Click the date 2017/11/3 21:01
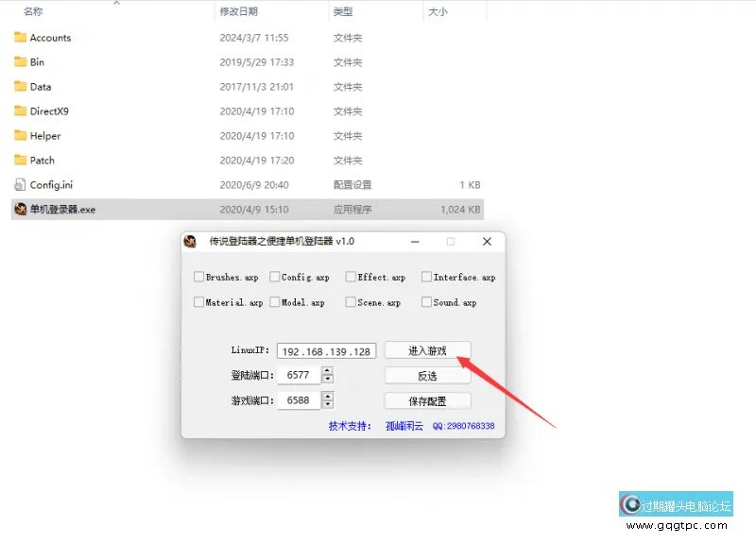This screenshot has height=543, width=756. click(x=256, y=87)
